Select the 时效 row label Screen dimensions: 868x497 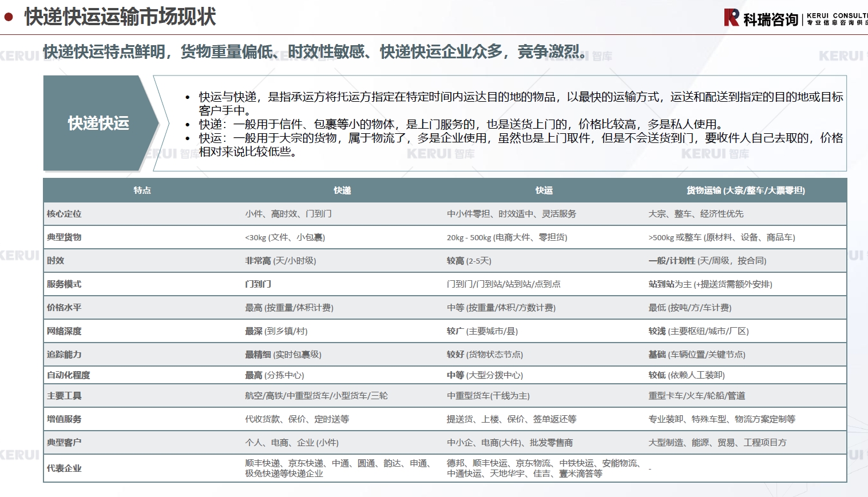(x=56, y=261)
